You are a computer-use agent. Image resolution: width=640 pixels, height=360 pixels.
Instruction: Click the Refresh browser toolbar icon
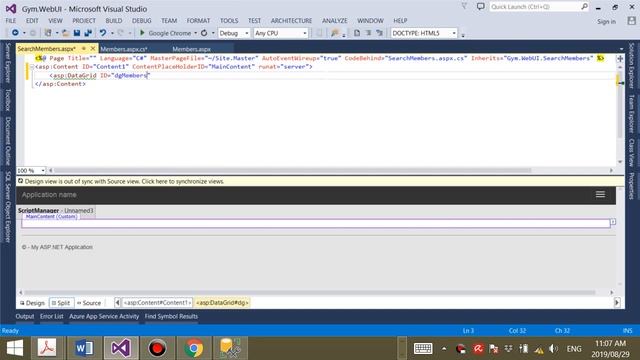click(204, 33)
